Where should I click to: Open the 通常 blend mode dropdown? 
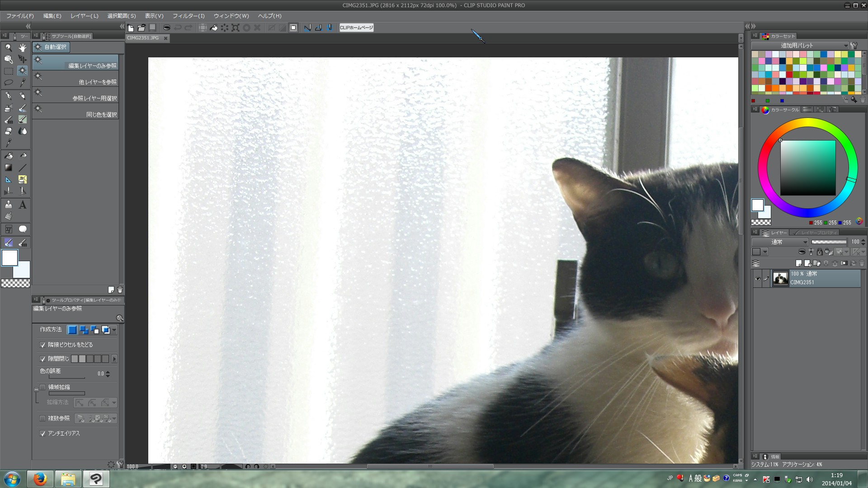[x=780, y=242]
